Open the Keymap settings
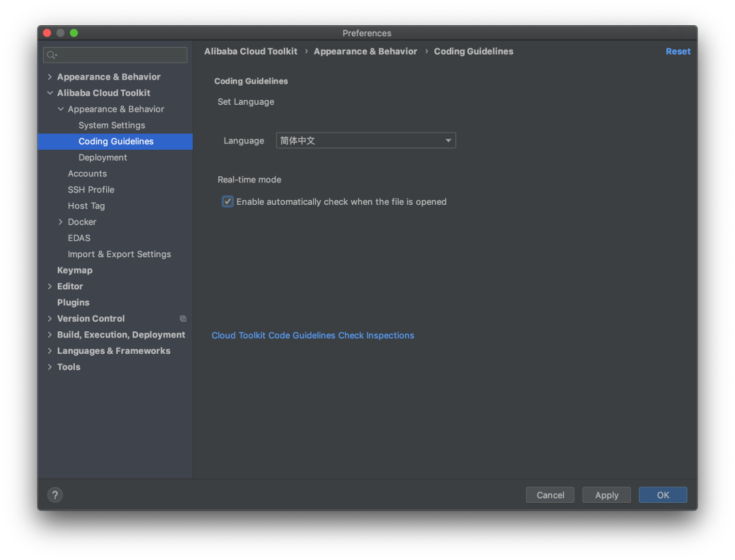 tap(75, 270)
